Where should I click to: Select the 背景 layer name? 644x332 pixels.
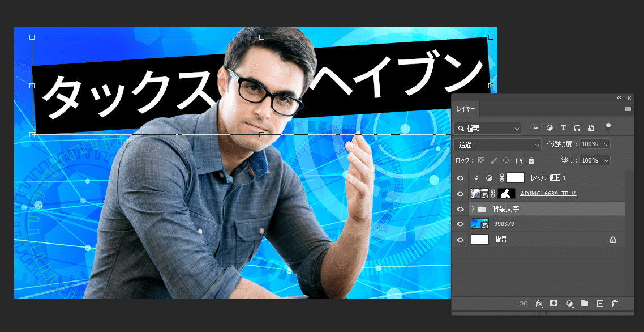[x=500, y=240]
